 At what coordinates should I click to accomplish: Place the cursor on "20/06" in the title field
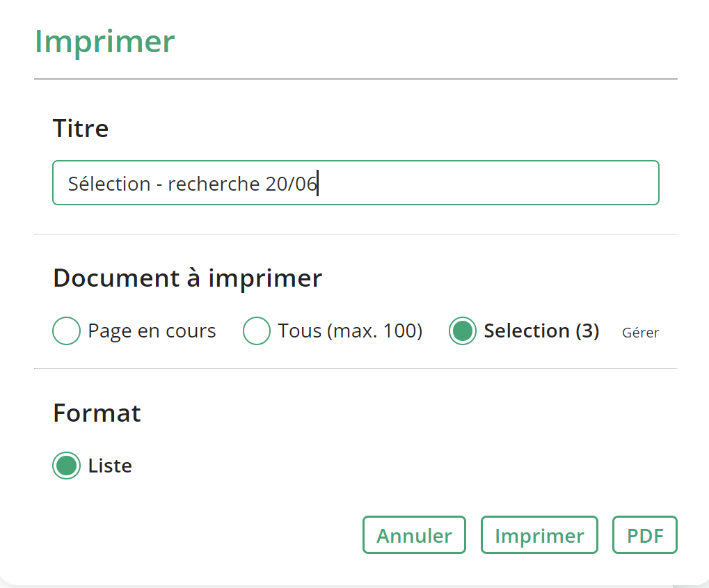tap(291, 184)
